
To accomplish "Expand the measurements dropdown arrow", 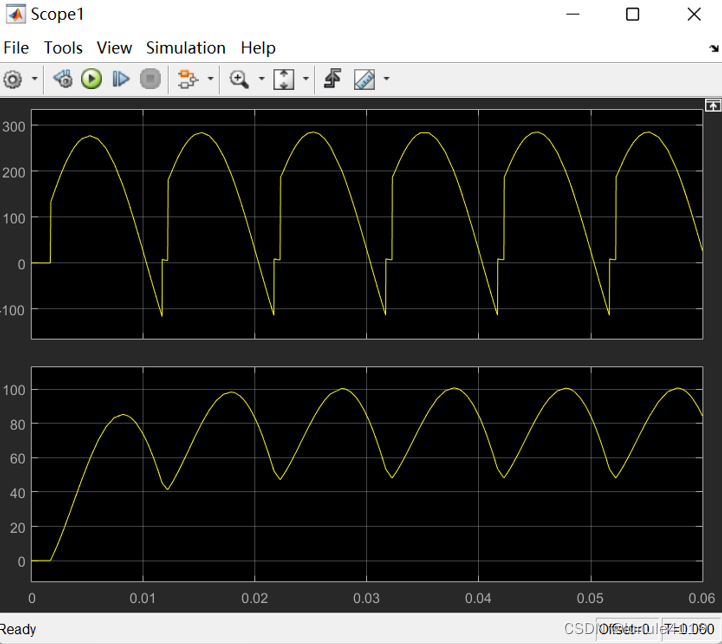I will pos(386,79).
